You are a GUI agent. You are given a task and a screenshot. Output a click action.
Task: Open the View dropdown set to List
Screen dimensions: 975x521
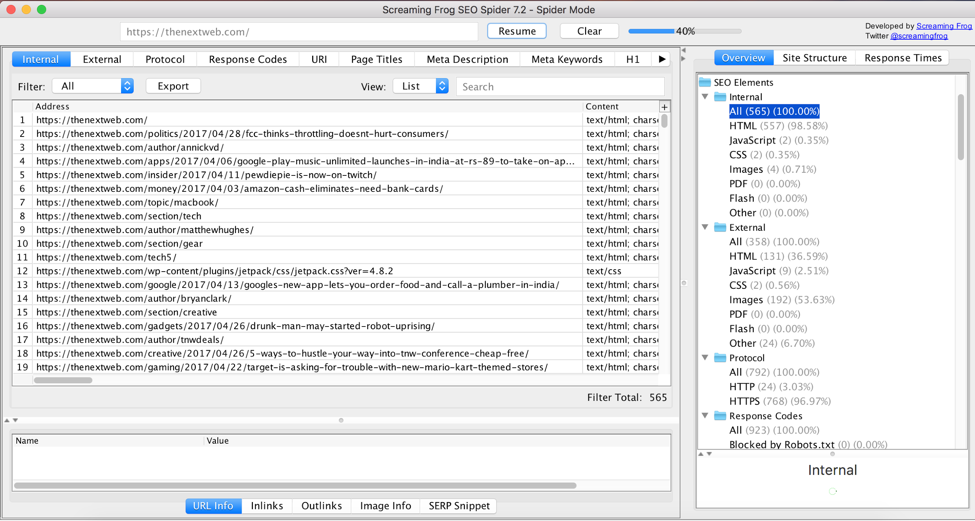(421, 86)
